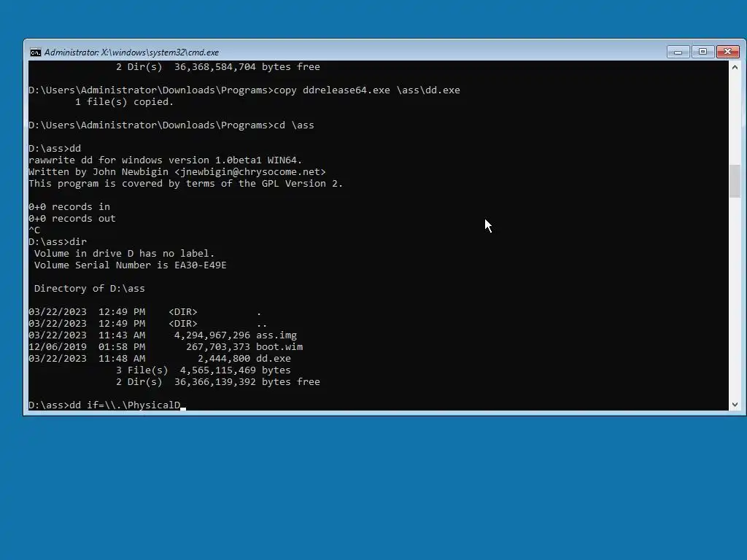Click the 'dd.exe' entry in the directory listing
Viewport: 747px width, 560px height.
coord(274,359)
